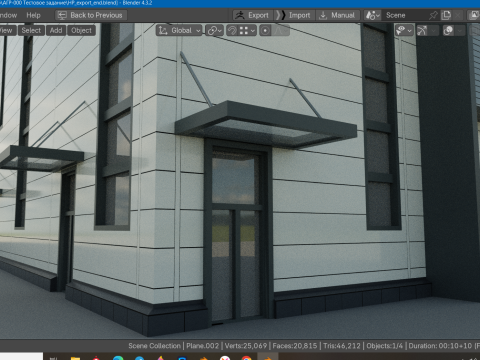
Task: Open the pivot point dropdown
Action: point(214,31)
